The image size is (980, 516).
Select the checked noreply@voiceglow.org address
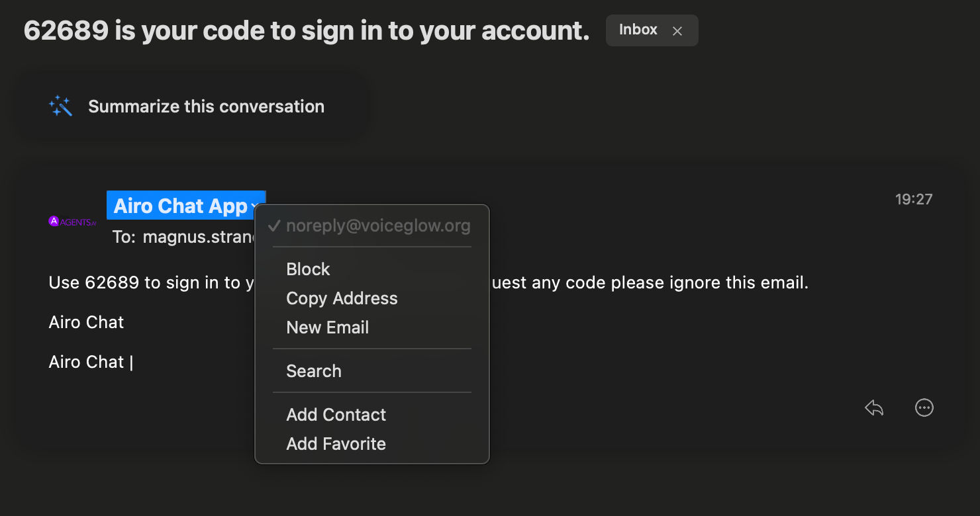[377, 226]
